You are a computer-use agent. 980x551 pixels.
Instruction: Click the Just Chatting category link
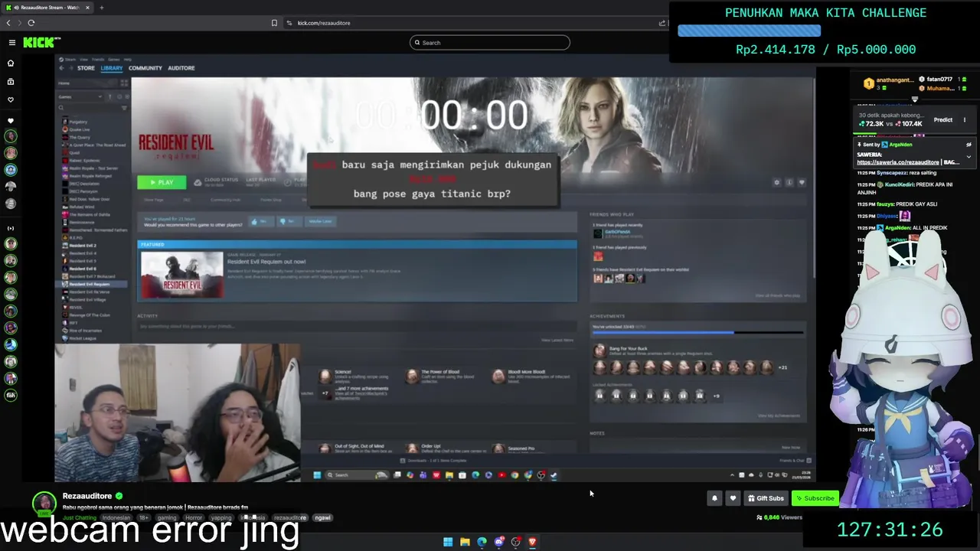coord(80,518)
